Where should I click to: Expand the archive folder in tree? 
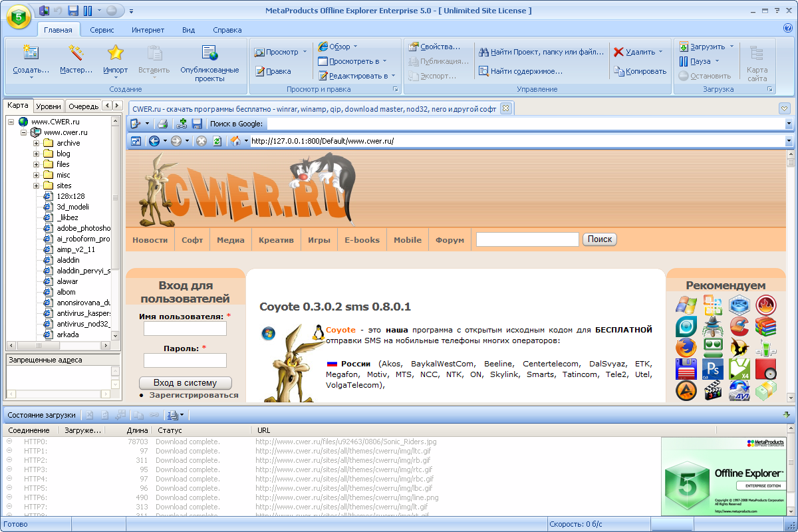pyautogui.click(x=37, y=143)
